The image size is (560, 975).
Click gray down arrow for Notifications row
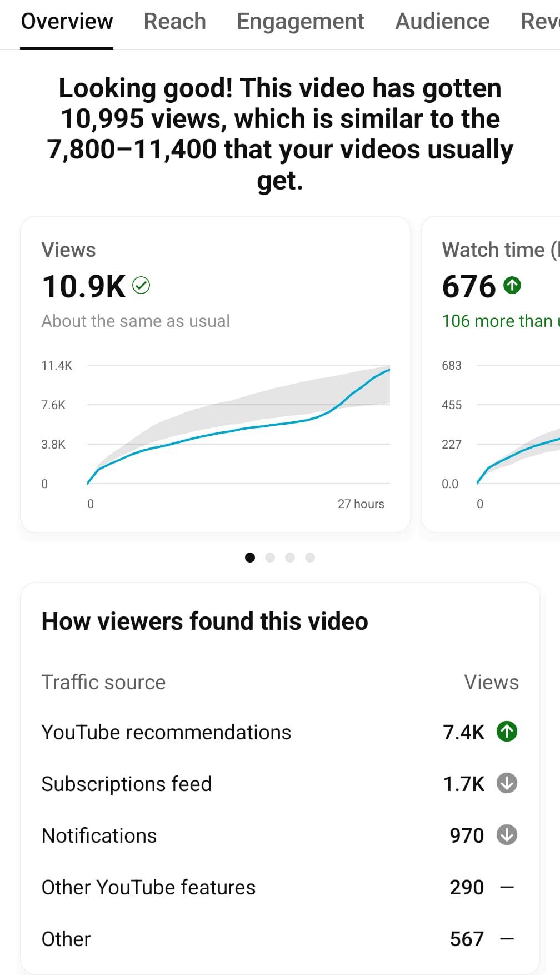click(507, 835)
